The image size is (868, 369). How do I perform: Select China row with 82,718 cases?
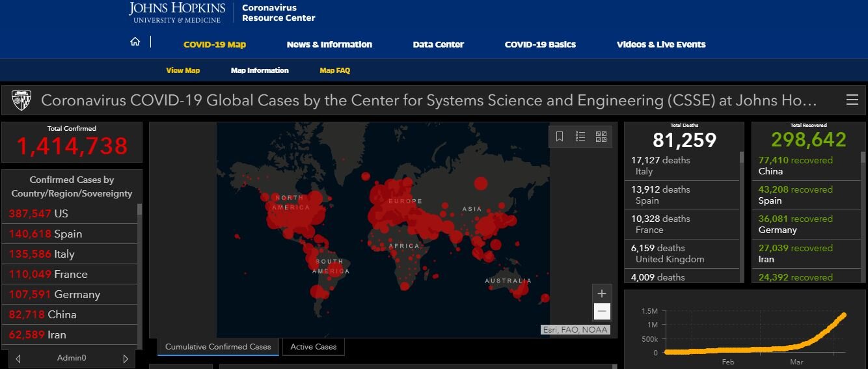(70, 314)
